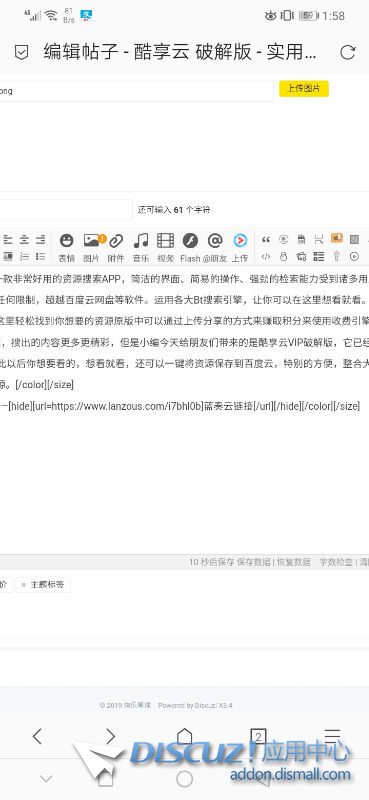Embed Flash content with the Flash icon
This screenshot has height=800, width=369.
coord(190,246)
